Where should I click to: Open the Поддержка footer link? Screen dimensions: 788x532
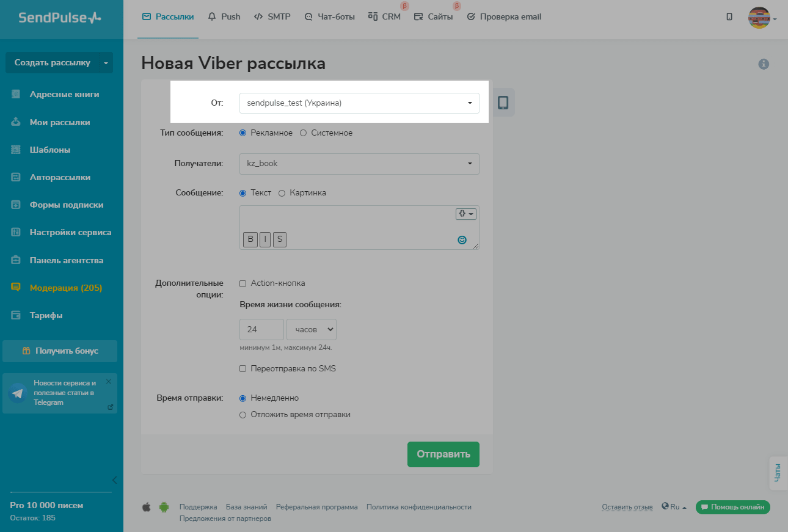(199, 507)
